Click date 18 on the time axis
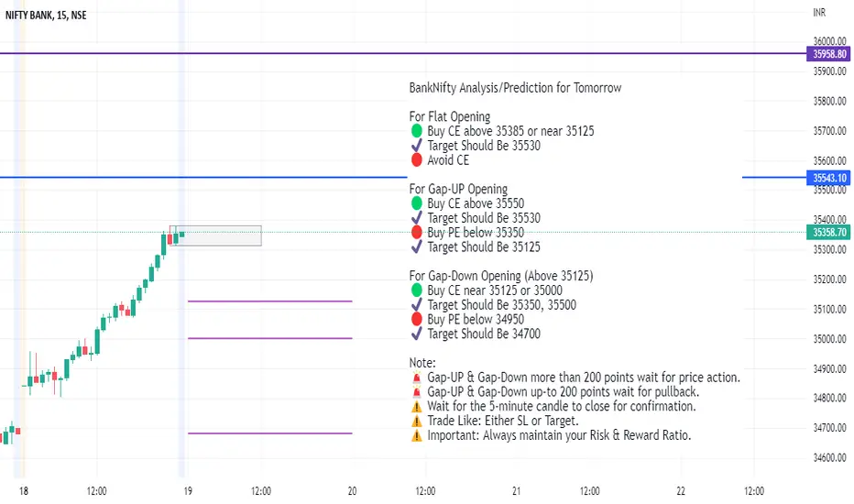The height and width of the screenshot is (504, 854). click(x=24, y=491)
